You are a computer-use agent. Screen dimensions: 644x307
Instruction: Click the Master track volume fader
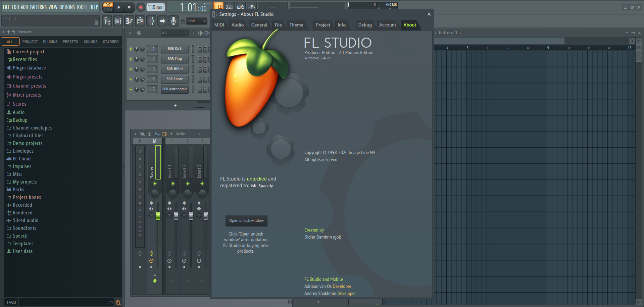(158, 215)
